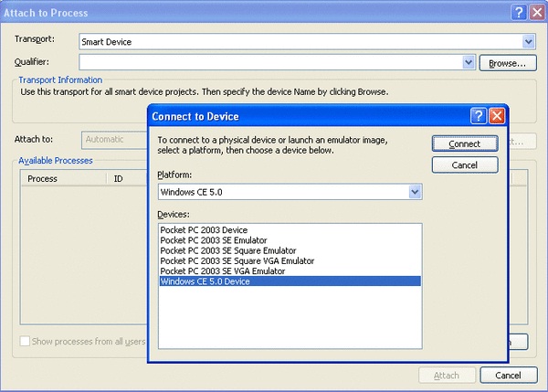Click the Process column header
Image resolution: width=548 pixels, height=392 pixels.
coord(43,178)
